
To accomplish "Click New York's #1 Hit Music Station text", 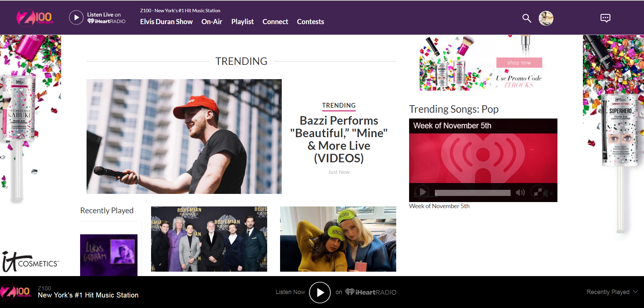I will pyautogui.click(x=88, y=295).
